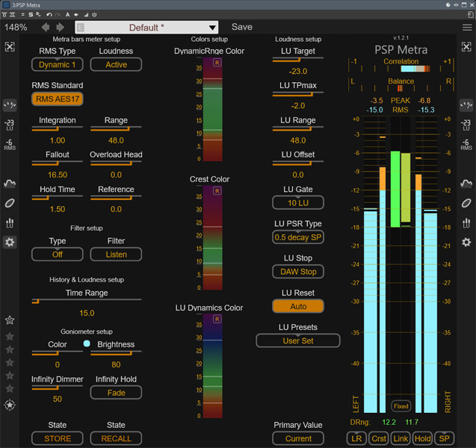Click the S solo icon in toolbar
The image size is (476, 448).
[x=31, y=14]
